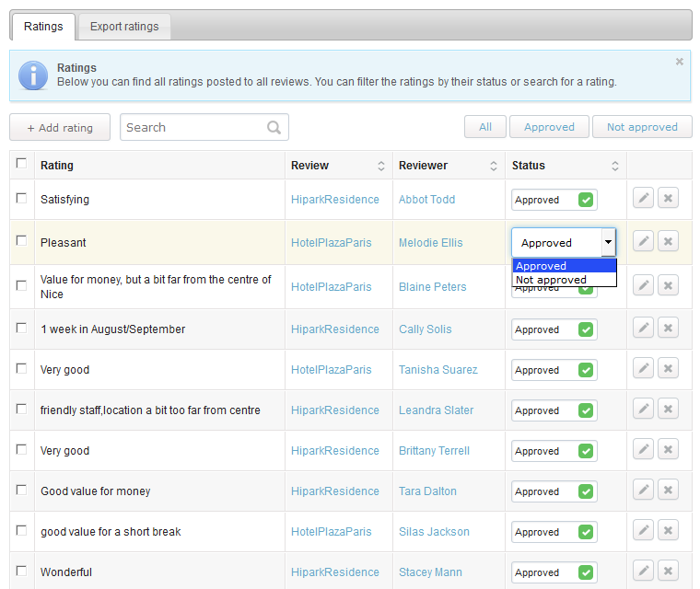Screen dimensions: 700x589
Task: Delete the Good value for money rating
Action: click(x=668, y=490)
